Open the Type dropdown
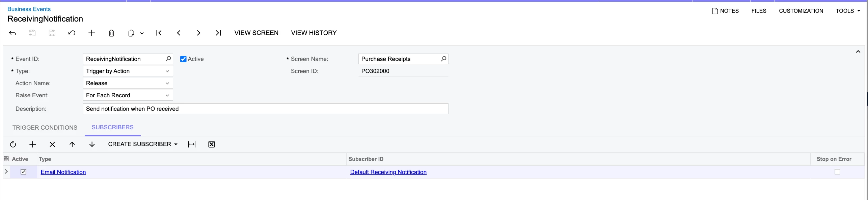Image resolution: width=868 pixels, height=200 pixels. [128, 71]
